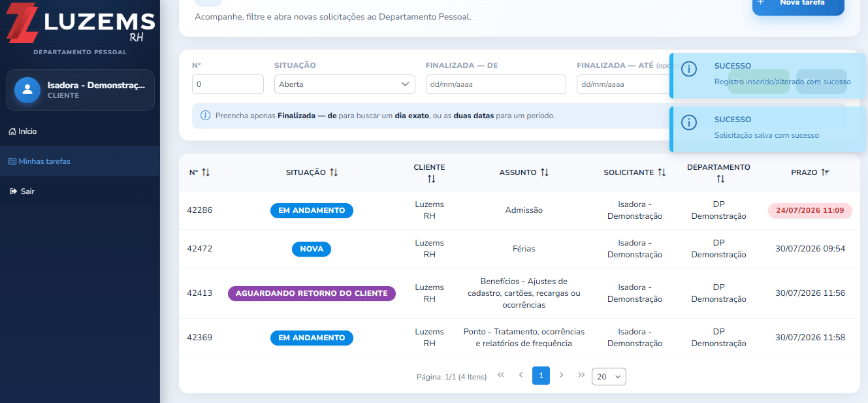
Task: Click the user avatar icon for Isadora
Action: pyautogui.click(x=27, y=90)
